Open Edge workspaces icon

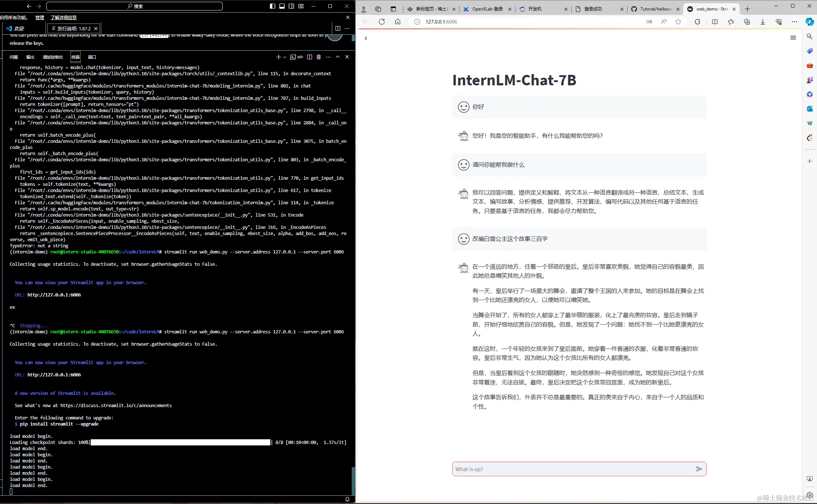pos(378,9)
